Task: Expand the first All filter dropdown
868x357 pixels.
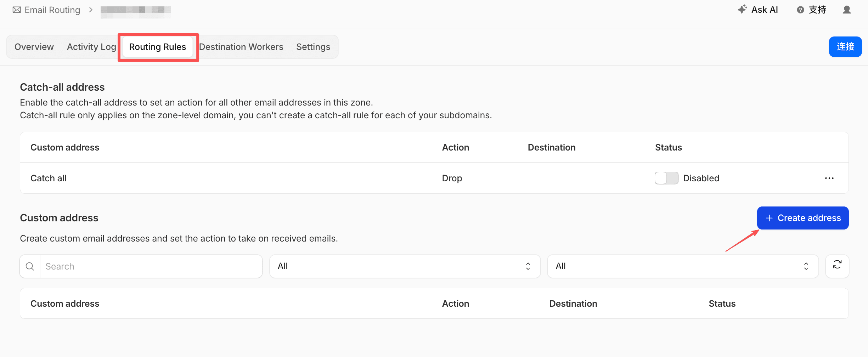Action: (x=405, y=266)
